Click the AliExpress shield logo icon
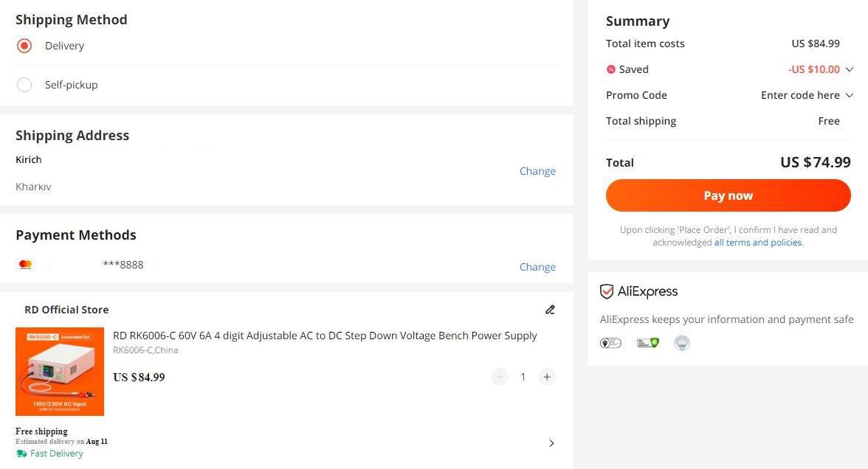868x469 pixels. (607, 292)
